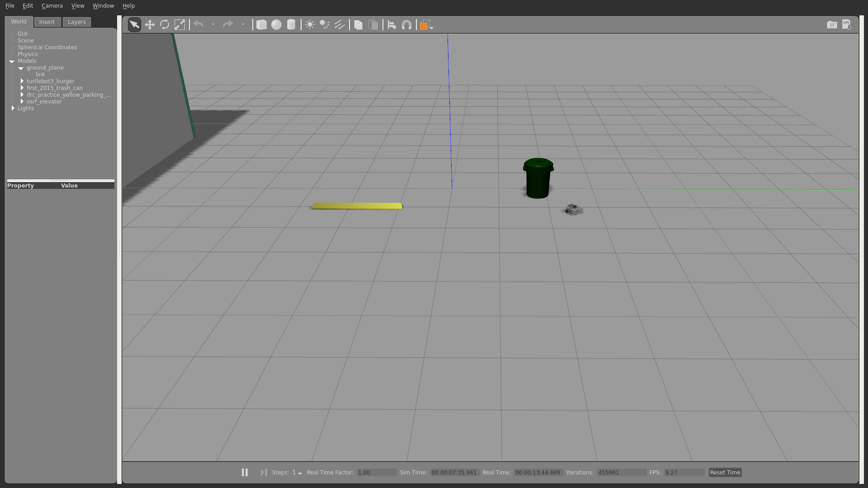
Task: Expand the Lights tree node
Action: click(13, 108)
